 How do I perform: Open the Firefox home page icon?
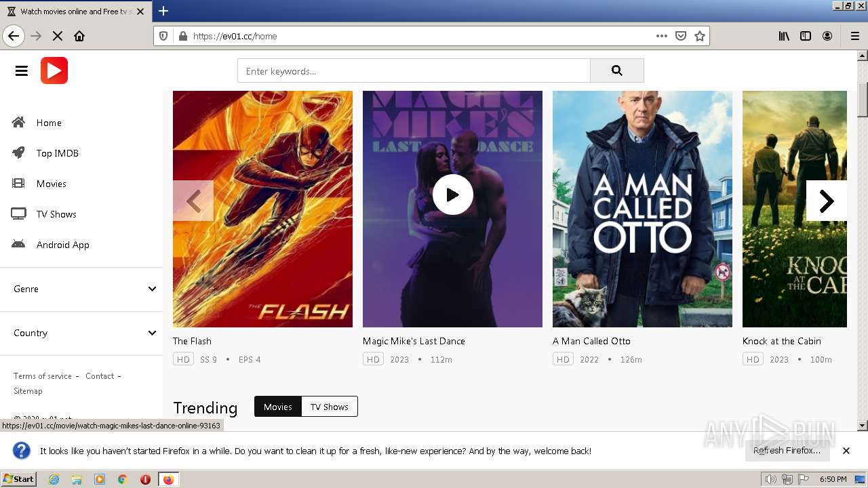click(x=79, y=36)
